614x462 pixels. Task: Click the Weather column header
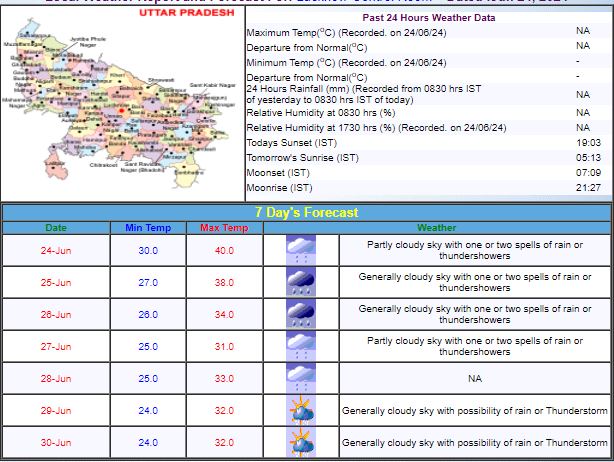[x=436, y=228]
